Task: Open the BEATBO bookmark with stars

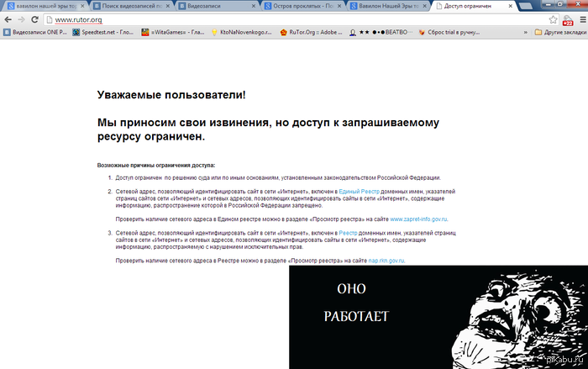Action: pos(381,32)
